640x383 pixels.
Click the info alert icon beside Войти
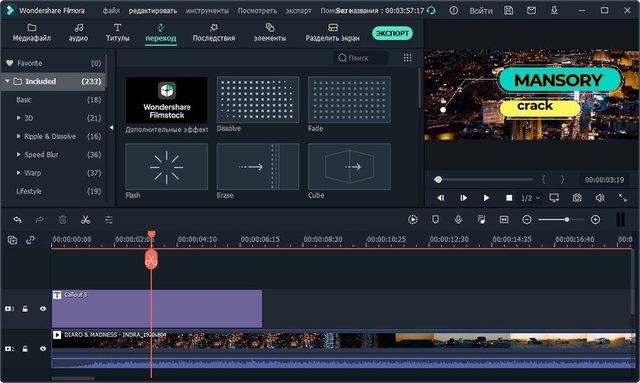(x=454, y=11)
